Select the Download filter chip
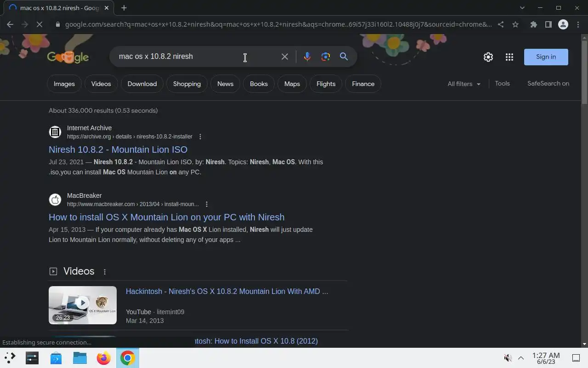Image resolution: width=588 pixels, height=368 pixels. pos(142,84)
